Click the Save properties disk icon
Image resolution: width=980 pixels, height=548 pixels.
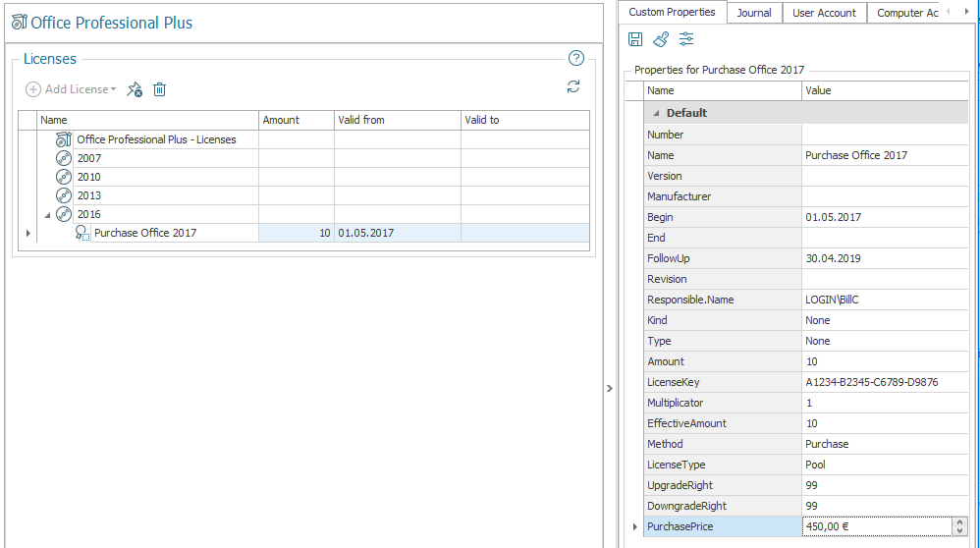pos(635,39)
